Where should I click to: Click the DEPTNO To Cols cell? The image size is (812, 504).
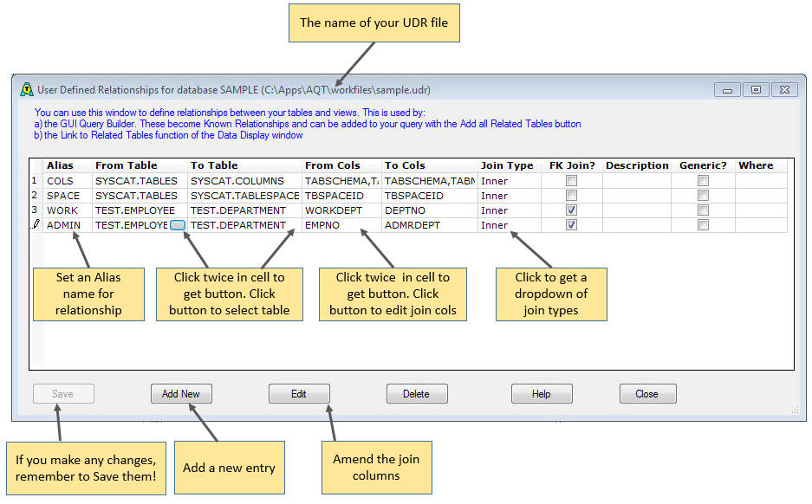[430, 210]
